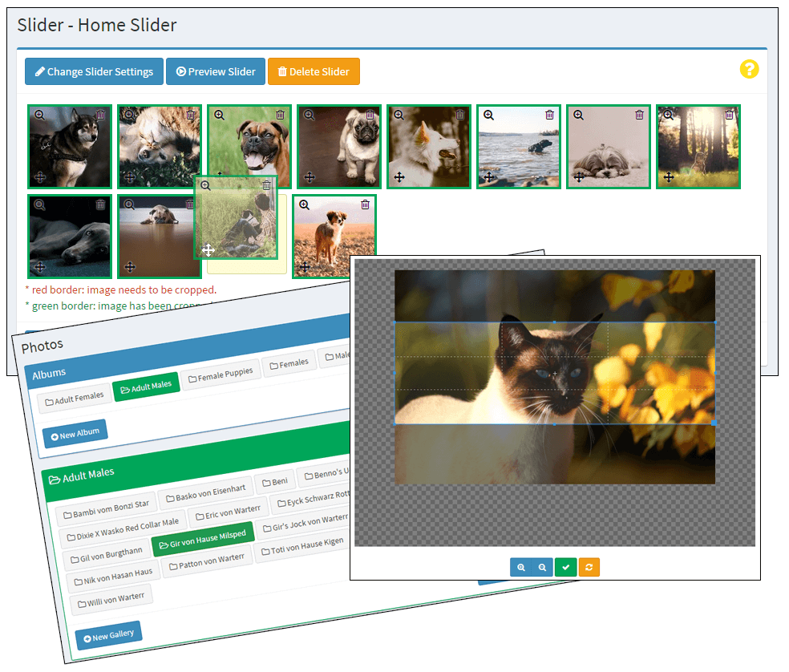Open Bambi vom Bonzi Star gallery
This screenshot has width=789, height=672.
(106, 509)
